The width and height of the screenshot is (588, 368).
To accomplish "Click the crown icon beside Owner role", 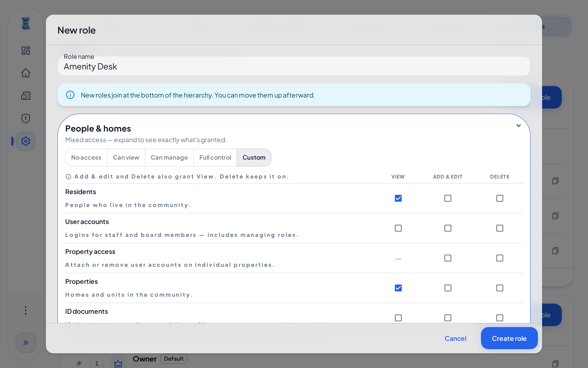I will point(118,363).
